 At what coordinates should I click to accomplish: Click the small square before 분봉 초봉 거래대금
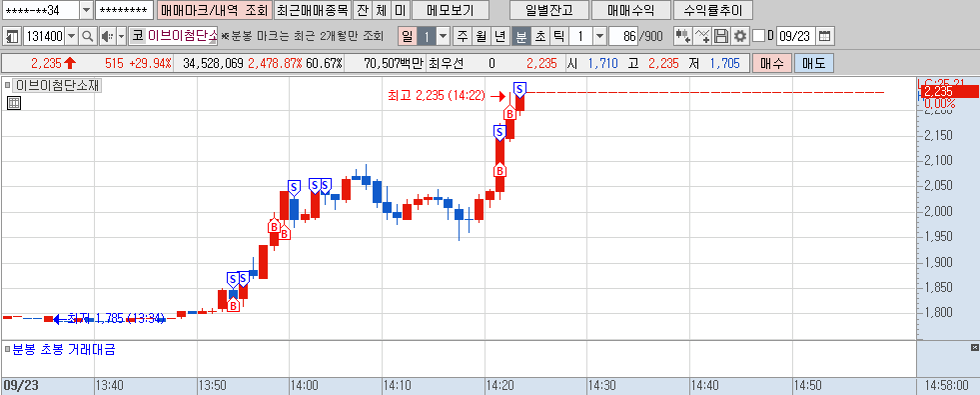pyautogui.click(x=7, y=350)
